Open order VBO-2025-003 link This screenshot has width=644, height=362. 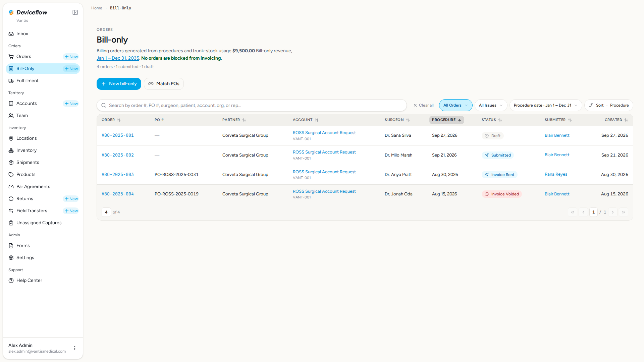pos(118,175)
